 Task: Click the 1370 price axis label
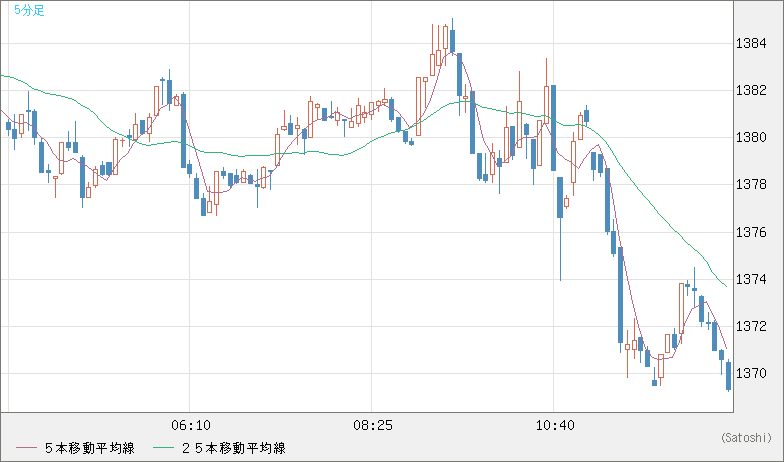point(751,374)
